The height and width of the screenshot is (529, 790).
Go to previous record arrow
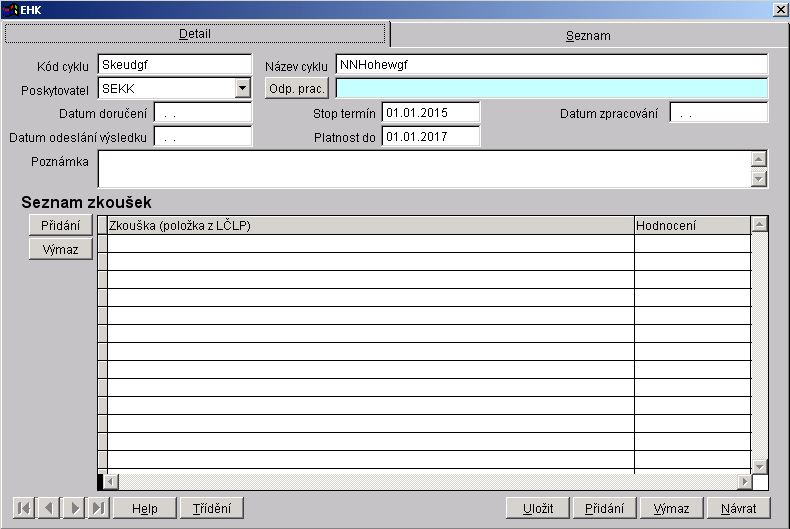click(48, 508)
